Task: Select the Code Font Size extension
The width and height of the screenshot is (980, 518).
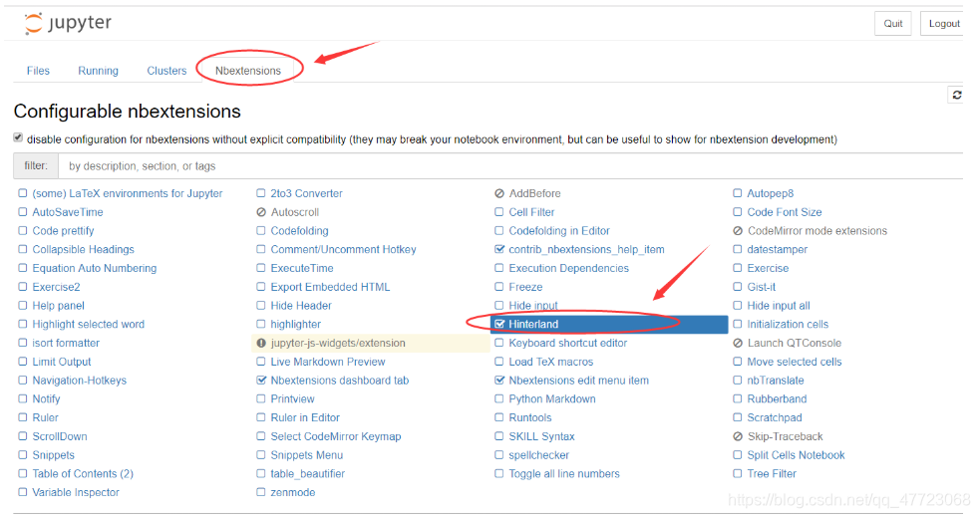Action: click(785, 212)
